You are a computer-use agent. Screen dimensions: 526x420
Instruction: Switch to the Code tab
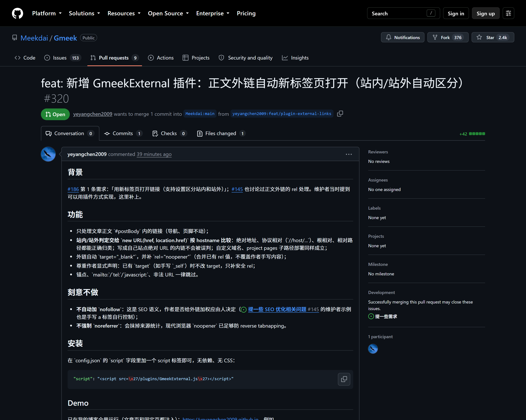25,58
